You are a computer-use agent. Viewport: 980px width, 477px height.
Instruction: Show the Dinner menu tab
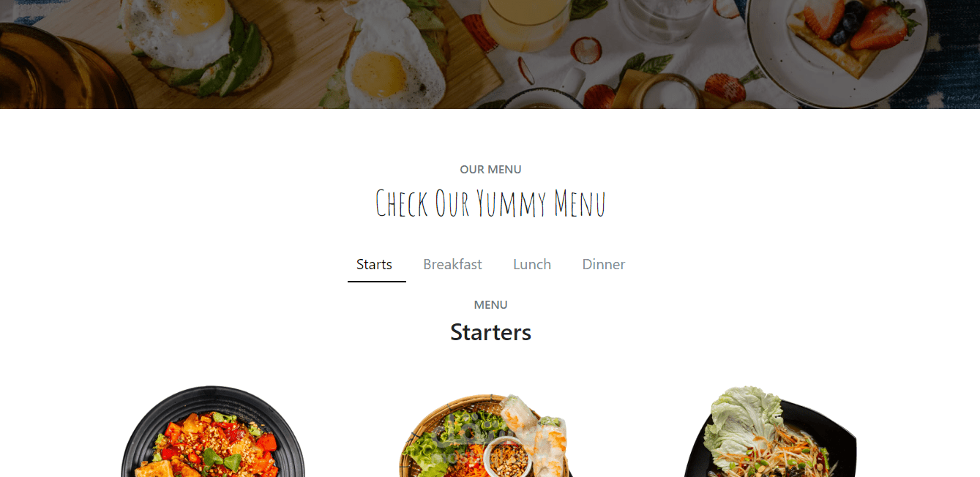pos(603,265)
